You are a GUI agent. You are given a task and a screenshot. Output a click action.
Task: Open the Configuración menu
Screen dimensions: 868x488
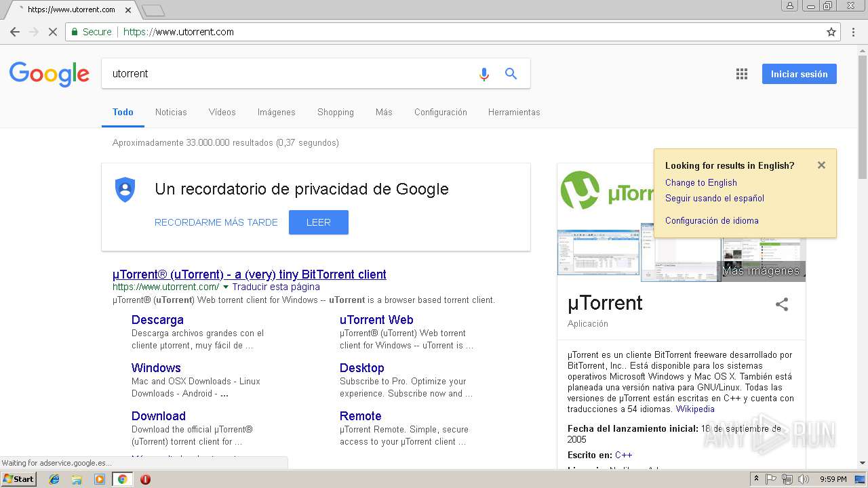coord(441,113)
